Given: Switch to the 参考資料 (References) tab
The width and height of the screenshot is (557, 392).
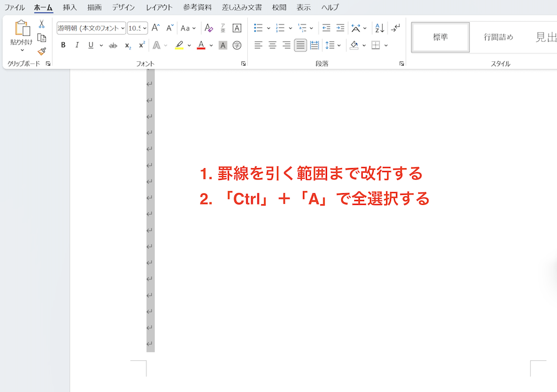Looking at the screenshot, I should 197,7.
